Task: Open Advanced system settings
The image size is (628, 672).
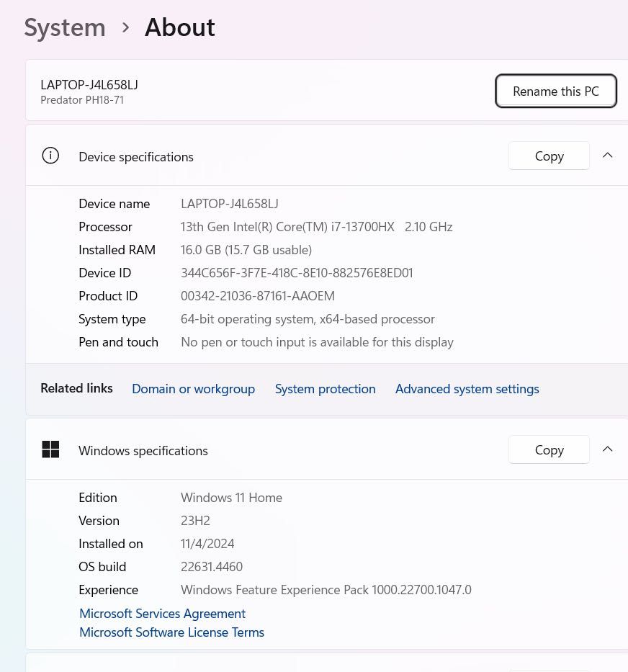Action: [467, 389]
